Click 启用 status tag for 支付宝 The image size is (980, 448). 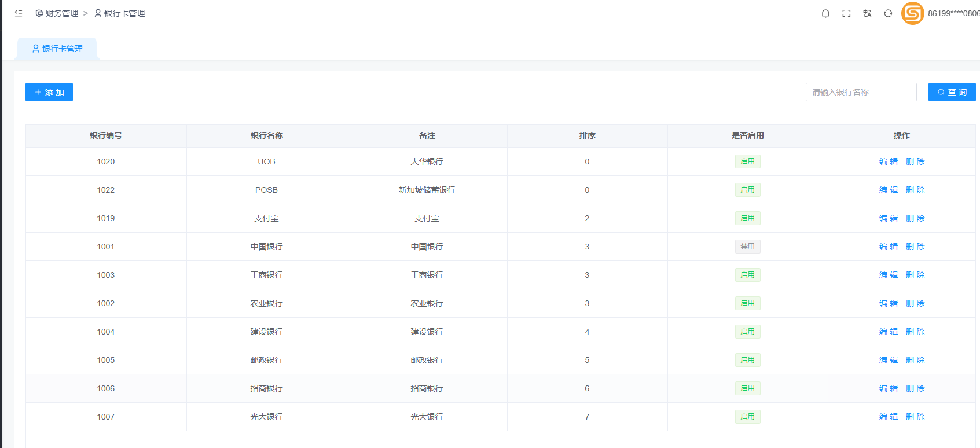(x=747, y=218)
